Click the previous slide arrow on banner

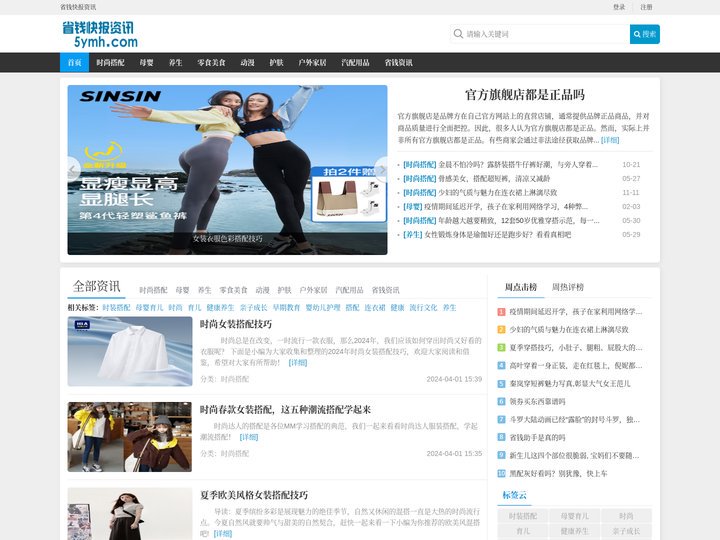pos(73,170)
